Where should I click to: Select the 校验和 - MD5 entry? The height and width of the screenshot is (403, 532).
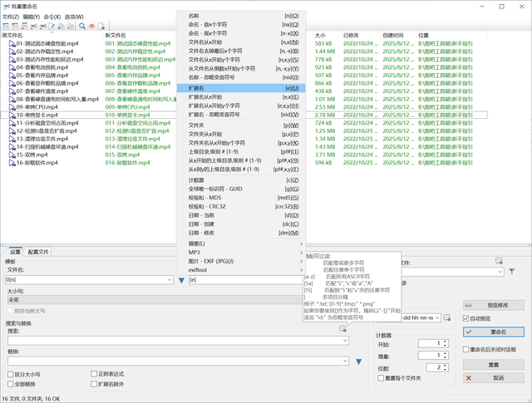point(242,198)
